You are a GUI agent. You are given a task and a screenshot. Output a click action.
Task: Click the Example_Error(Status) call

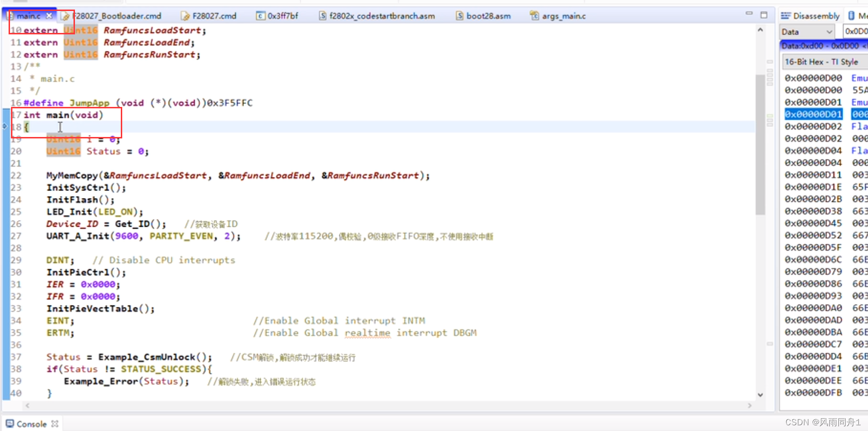click(x=127, y=381)
